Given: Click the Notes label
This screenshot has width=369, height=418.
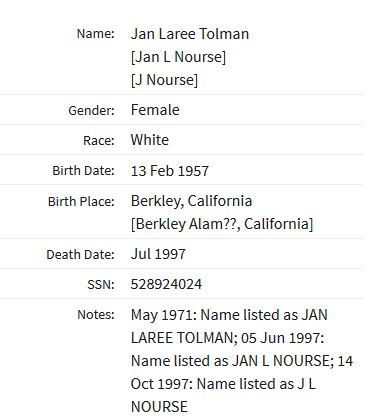Looking at the screenshot, I should 96,315.
